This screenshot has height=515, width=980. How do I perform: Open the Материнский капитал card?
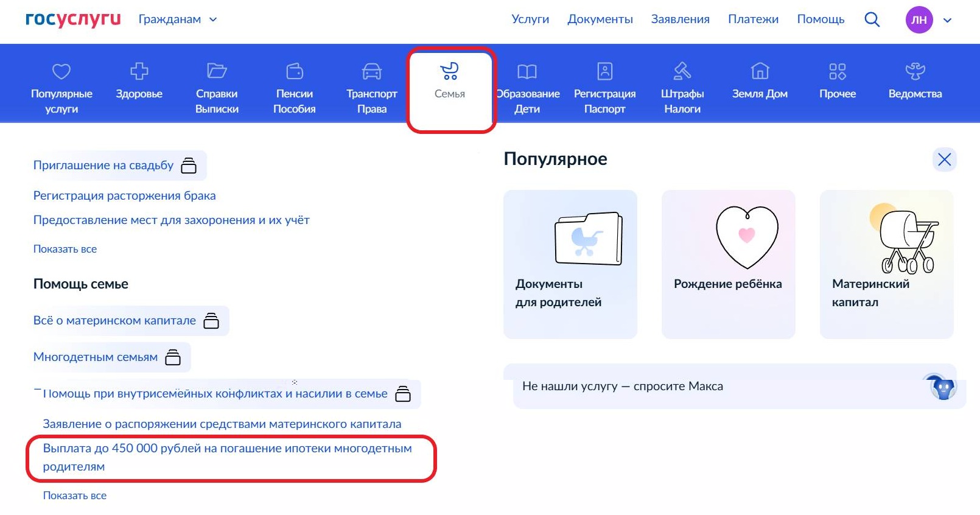(887, 264)
